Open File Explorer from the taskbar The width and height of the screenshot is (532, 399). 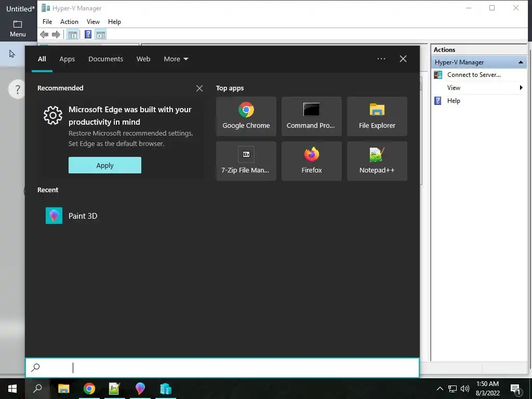[x=63, y=389]
